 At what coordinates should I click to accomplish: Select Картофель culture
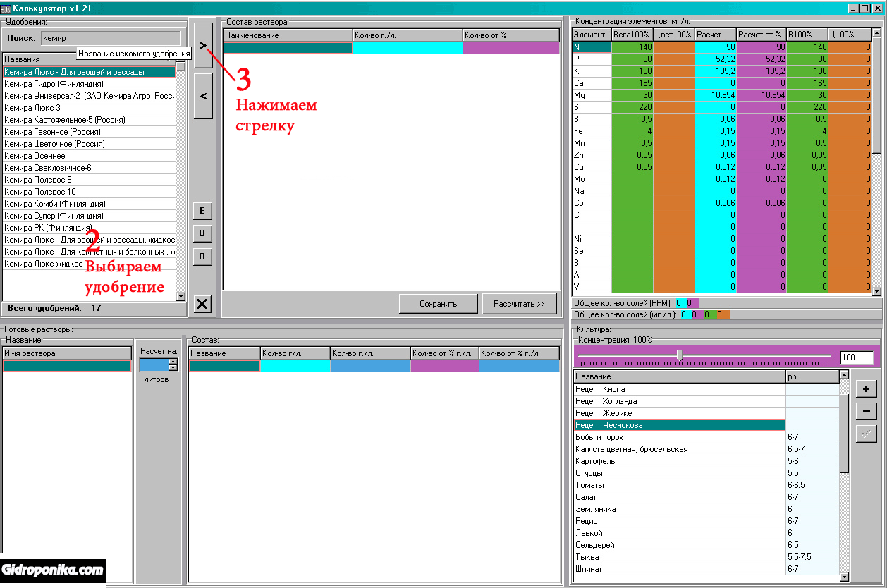[680, 461]
